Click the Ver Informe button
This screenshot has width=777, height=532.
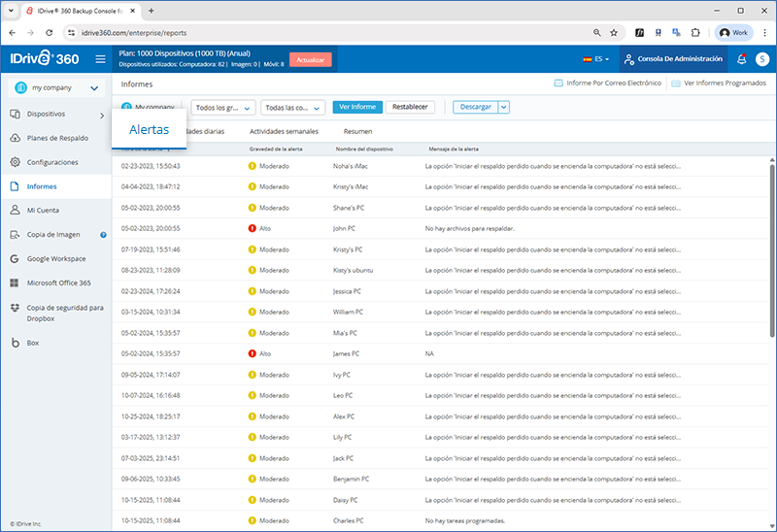355,107
